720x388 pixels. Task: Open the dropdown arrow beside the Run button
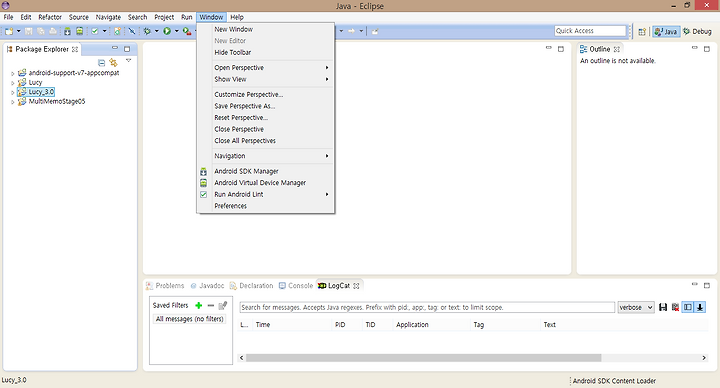176,31
